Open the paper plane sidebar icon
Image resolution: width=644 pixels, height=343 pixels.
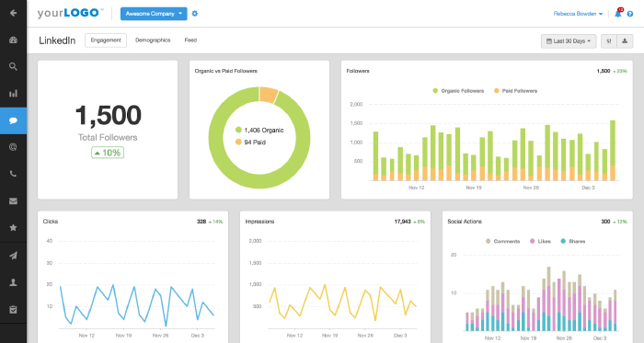[x=13, y=256]
